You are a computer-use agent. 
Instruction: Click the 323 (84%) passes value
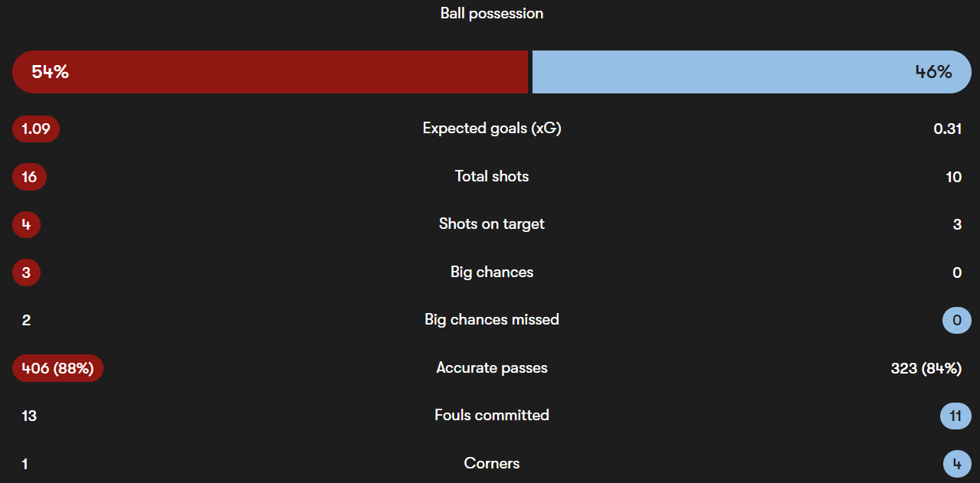[x=926, y=368]
